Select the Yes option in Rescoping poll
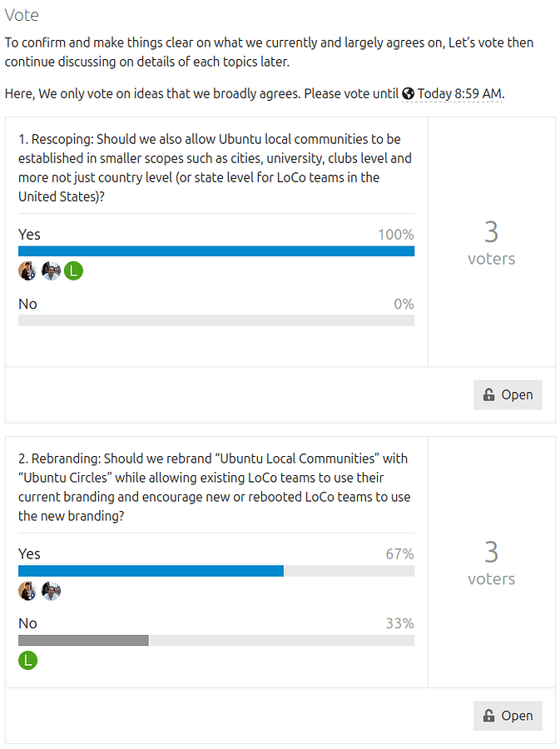560x749 pixels. click(30, 235)
